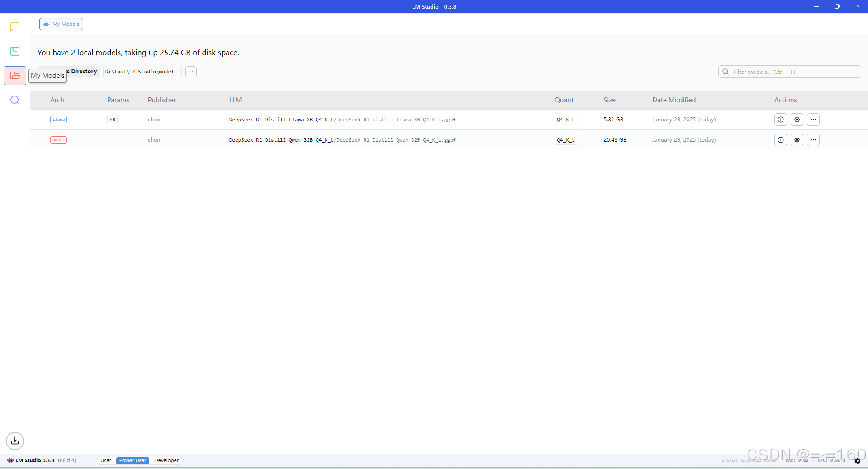Open the Chat sidebar icon
The height and width of the screenshot is (469, 868).
[x=15, y=27]
